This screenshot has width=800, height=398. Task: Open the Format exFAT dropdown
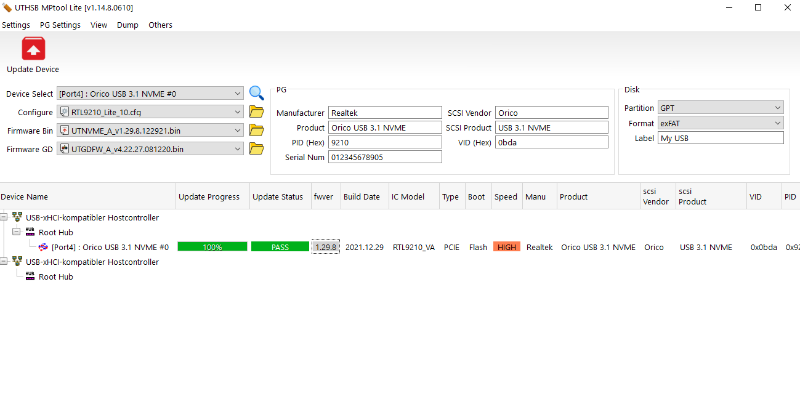tap(720, 123)
